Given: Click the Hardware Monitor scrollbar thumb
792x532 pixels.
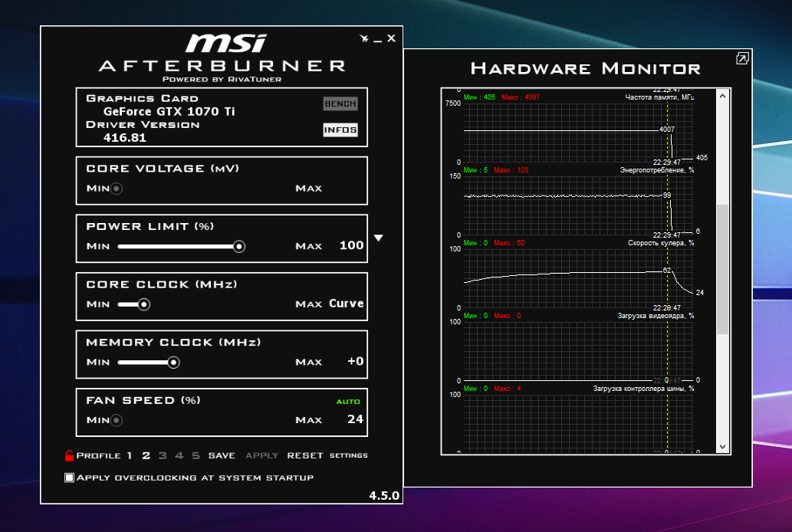Looking at the screenshot, I should [723, 269].
